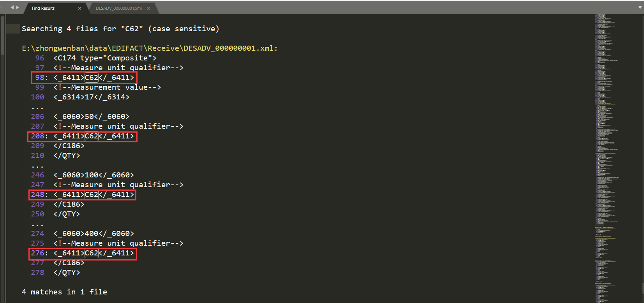
Task: Jump to the C62 match on line 98
Action: [92, 78]
